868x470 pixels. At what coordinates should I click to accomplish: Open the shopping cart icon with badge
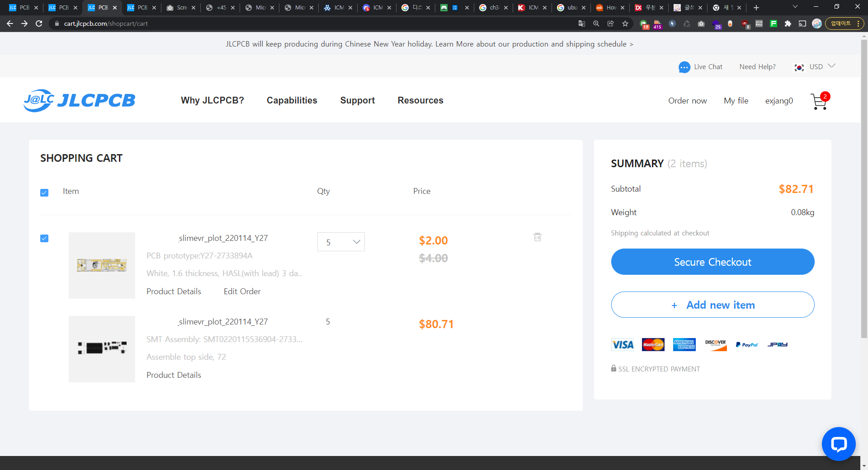(819, 101)
